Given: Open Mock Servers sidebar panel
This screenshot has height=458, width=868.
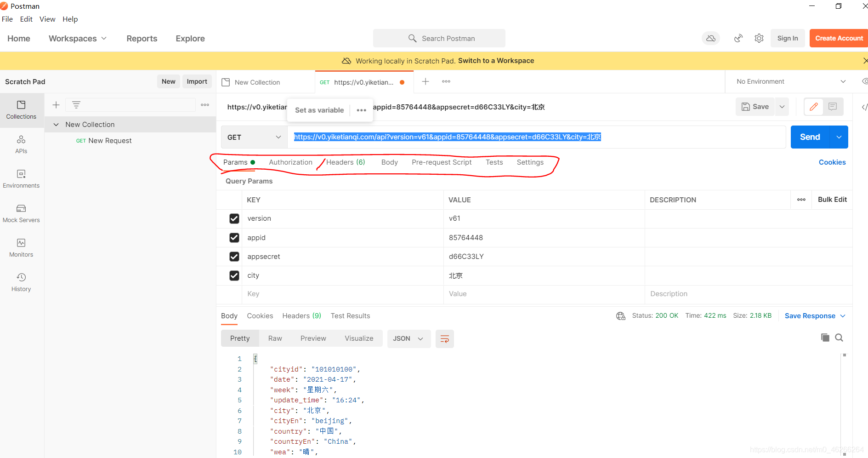Looking at the screenshot, I should (21, 213).
